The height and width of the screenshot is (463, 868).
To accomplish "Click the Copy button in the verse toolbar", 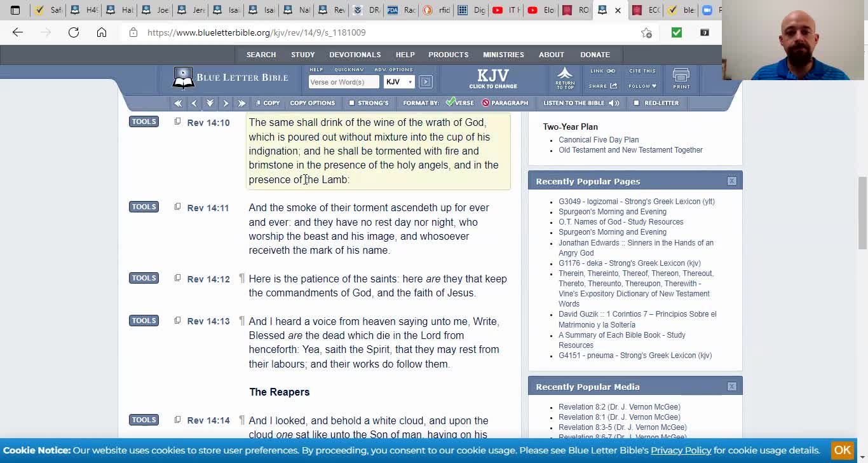I will (268, 103).
